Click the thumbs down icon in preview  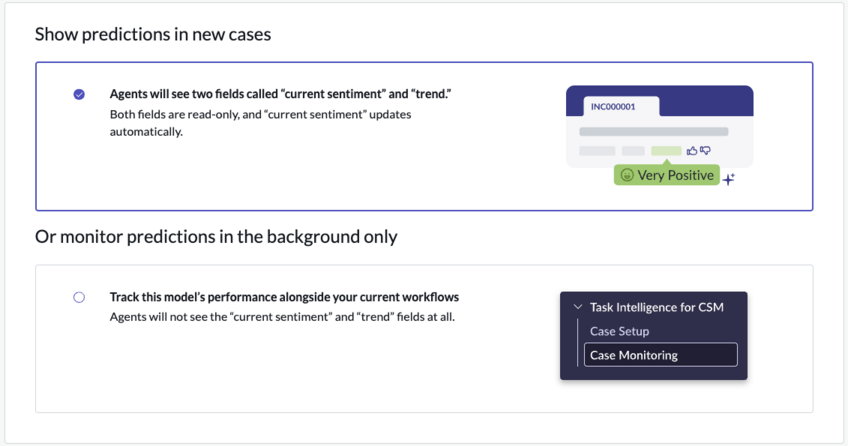pos(705,150)
